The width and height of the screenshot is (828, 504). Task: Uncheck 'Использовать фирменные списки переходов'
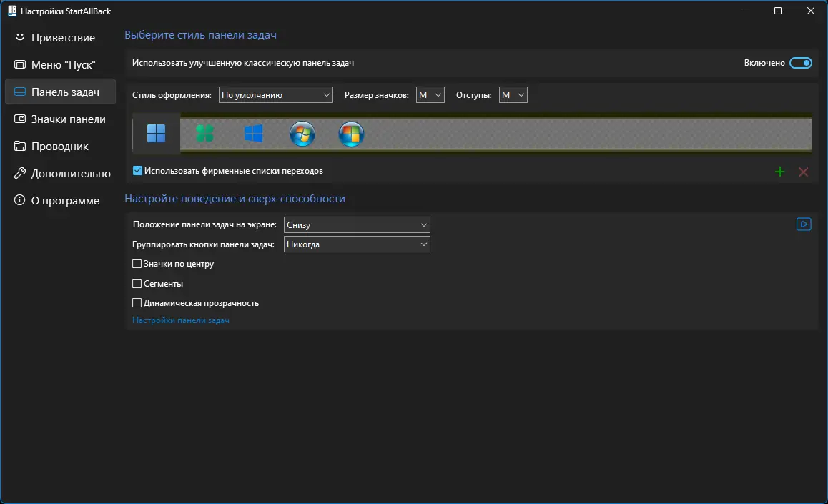coord(137,170)
